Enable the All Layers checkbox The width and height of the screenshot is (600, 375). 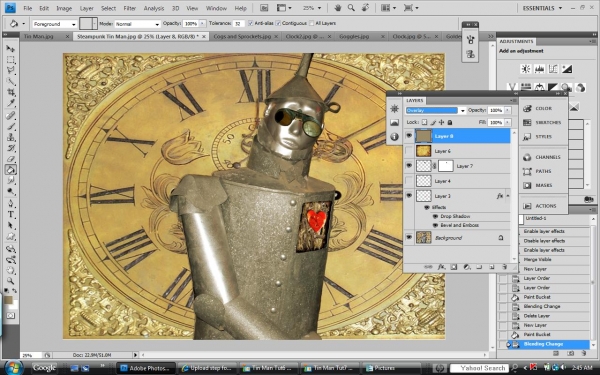[311, 23]
